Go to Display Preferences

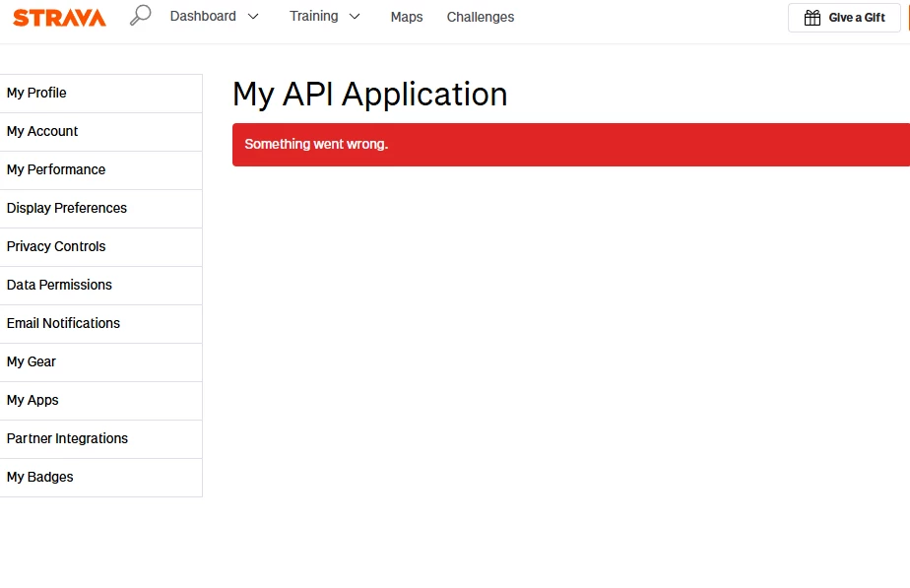tap(101, 209)
